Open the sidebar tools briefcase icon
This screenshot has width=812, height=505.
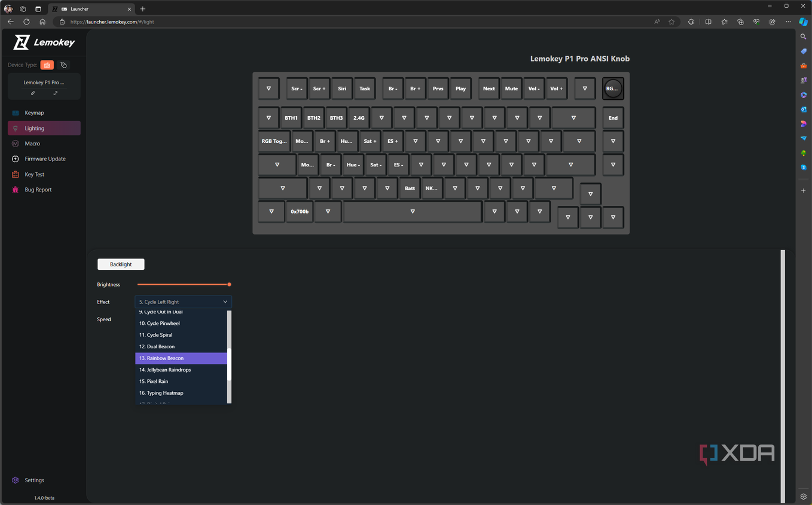tap(804, 66)
